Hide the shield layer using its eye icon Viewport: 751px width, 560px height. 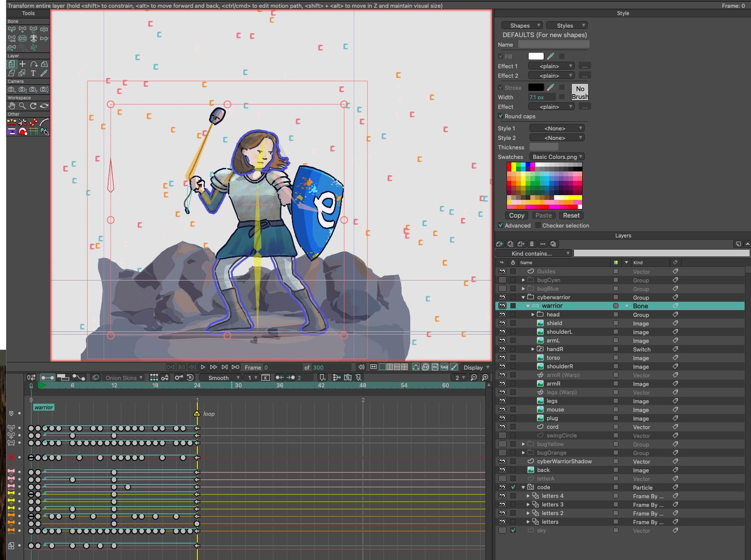pyautogui.click(x=502, y=323)
